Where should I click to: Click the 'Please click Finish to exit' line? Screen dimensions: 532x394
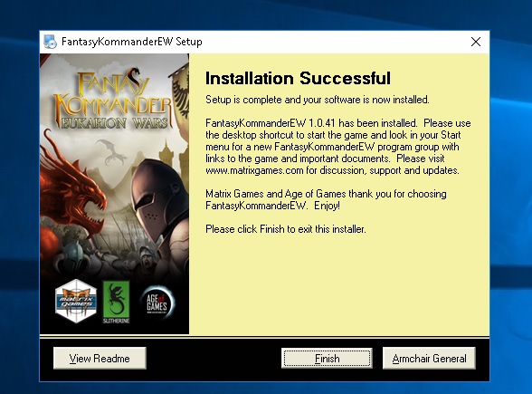[286, 229]
